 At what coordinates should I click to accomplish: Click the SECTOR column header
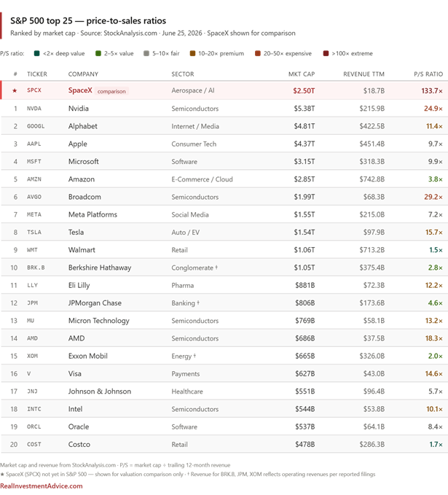pyautogui.click(x=183, y=74)
